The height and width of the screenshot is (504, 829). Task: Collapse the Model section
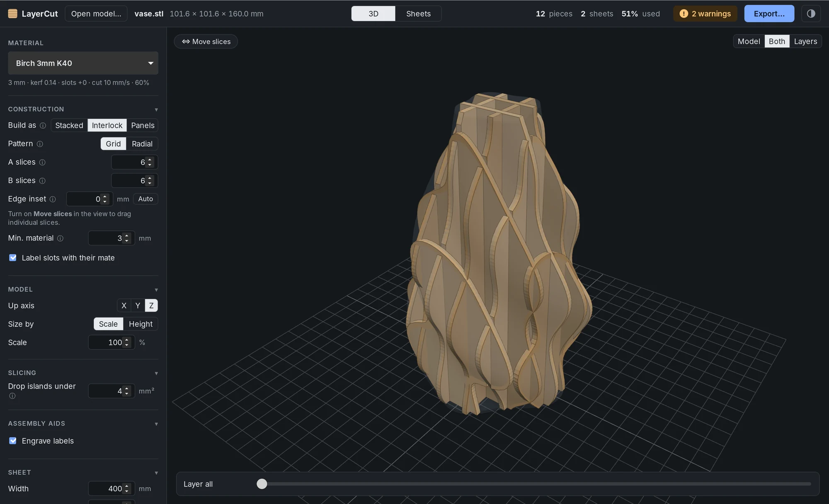click(x=156, y=290)
